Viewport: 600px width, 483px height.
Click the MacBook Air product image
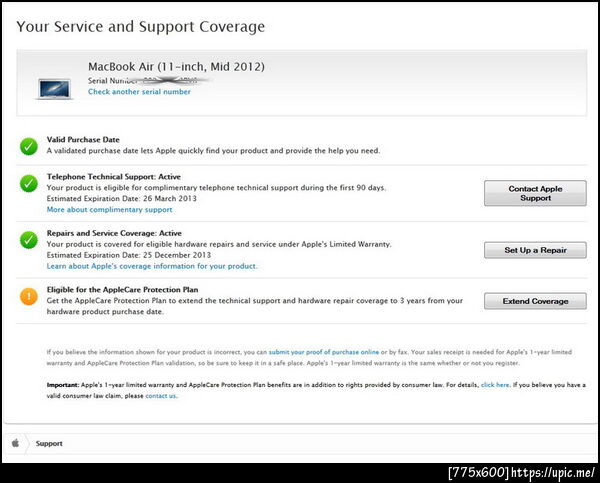pos(55,89)
